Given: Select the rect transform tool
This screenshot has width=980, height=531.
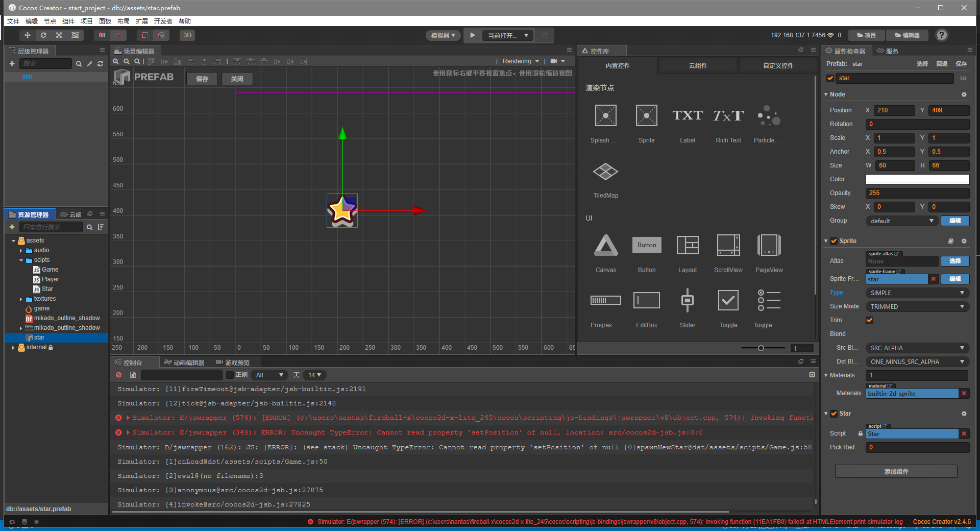Looking at the screenshot, I should coord(75,35).
